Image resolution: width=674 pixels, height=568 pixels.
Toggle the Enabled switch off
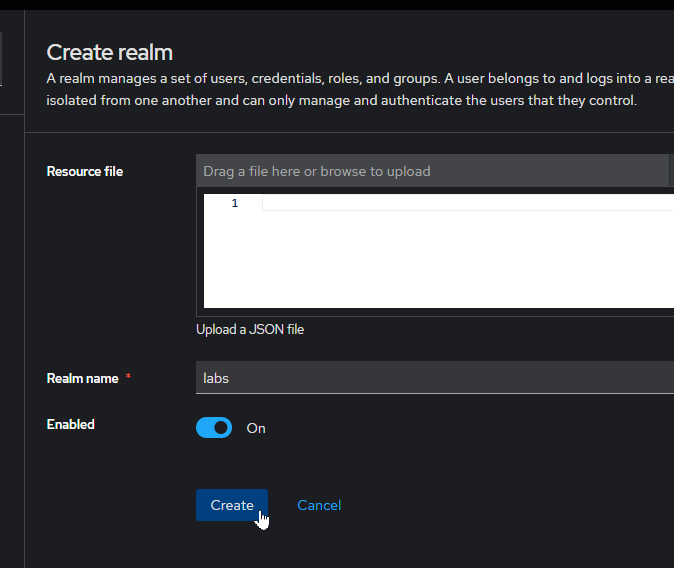point(214,428)
